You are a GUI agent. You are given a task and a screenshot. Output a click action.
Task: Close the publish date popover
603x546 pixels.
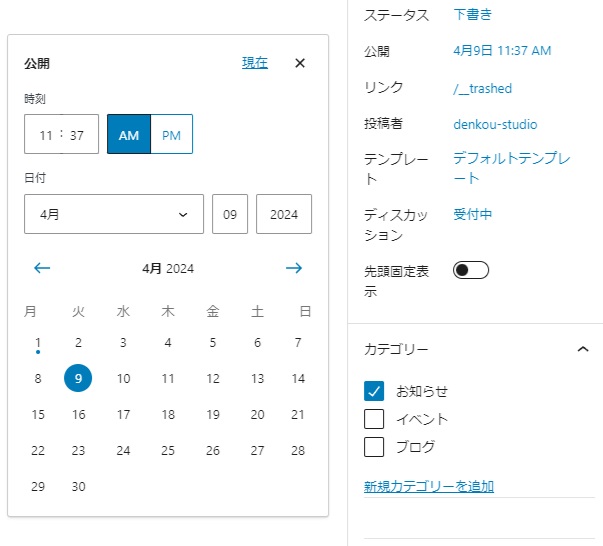point(300,63)
